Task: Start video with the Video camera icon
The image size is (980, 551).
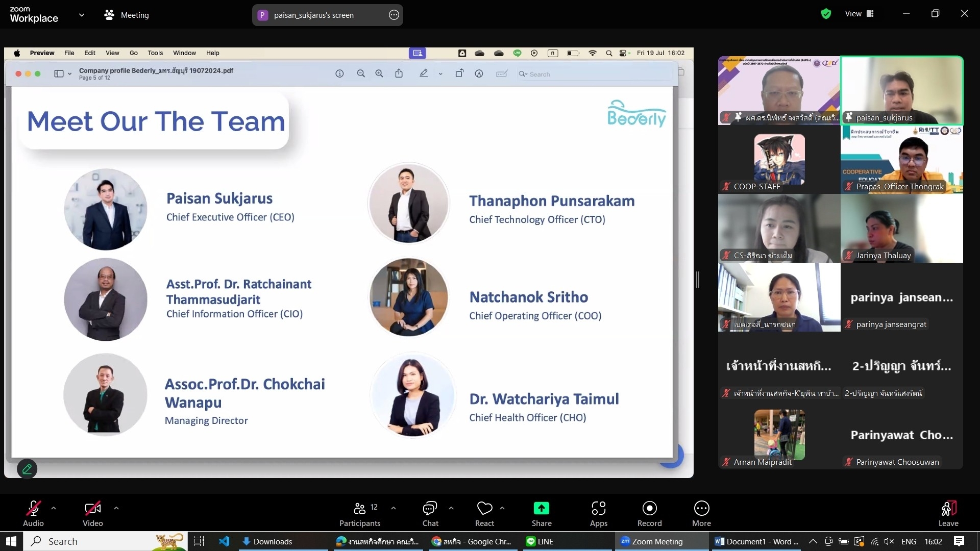Action: pyautogui.click(x=92, y=508)
